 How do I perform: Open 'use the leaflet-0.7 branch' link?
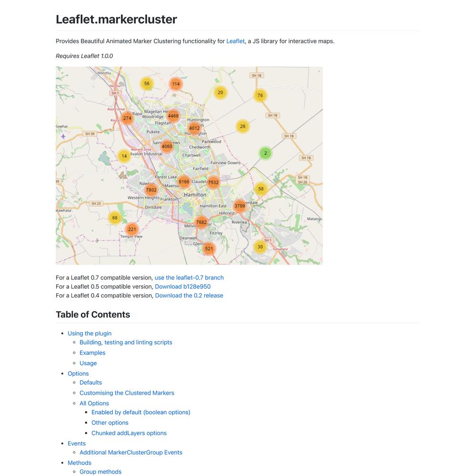(x=189, y=278)
